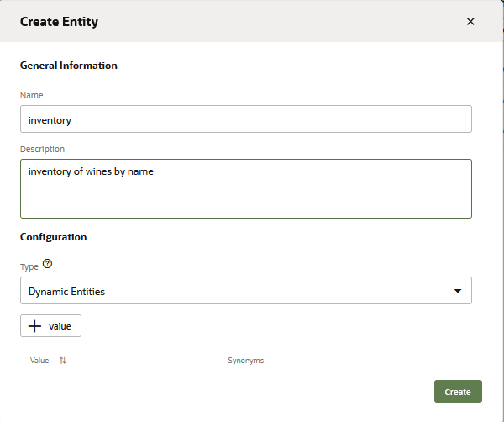Click the Synonyms column header
The height and width of the screenshot is (422, 504).
pyautogui.click(x=245, y=361)
